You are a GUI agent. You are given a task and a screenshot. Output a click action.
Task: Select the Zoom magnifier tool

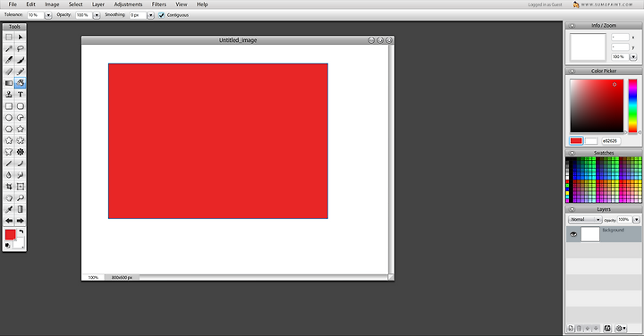coord(20,198)
